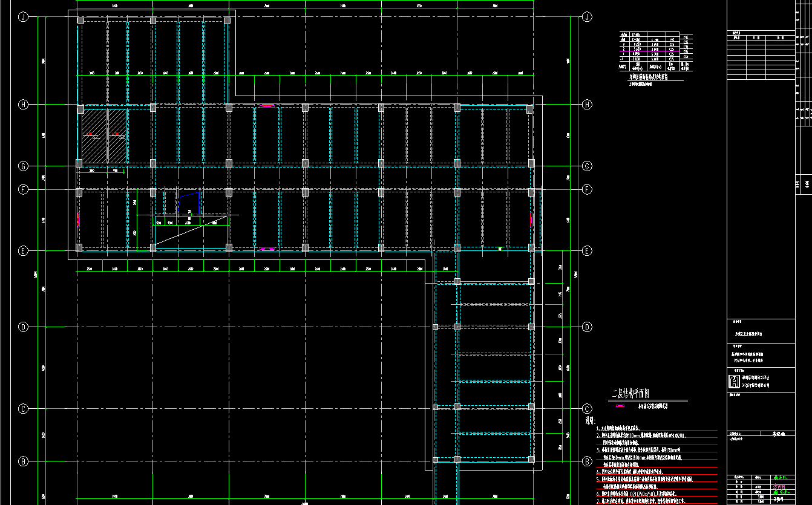Screen dimensions: 812x505
Task: Pick the right-side grid axis bubble J
Action: [x=587, y=17]
